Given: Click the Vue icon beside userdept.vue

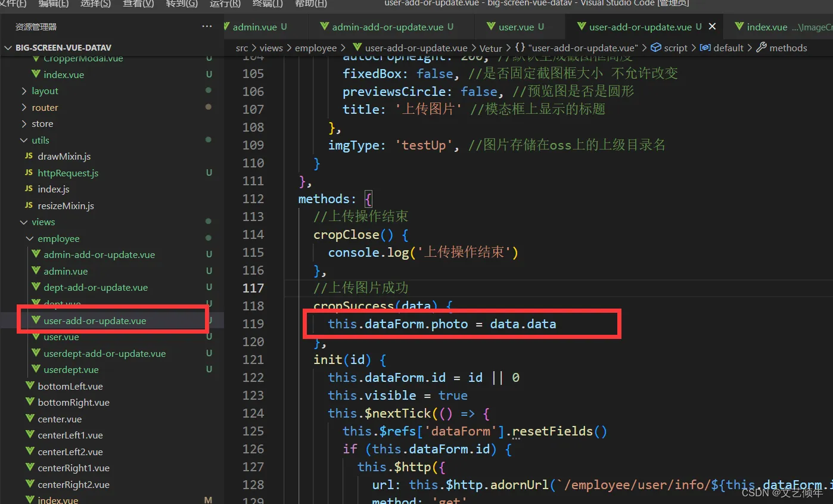Looking at the screenshot, I should (x=36, y=369).
